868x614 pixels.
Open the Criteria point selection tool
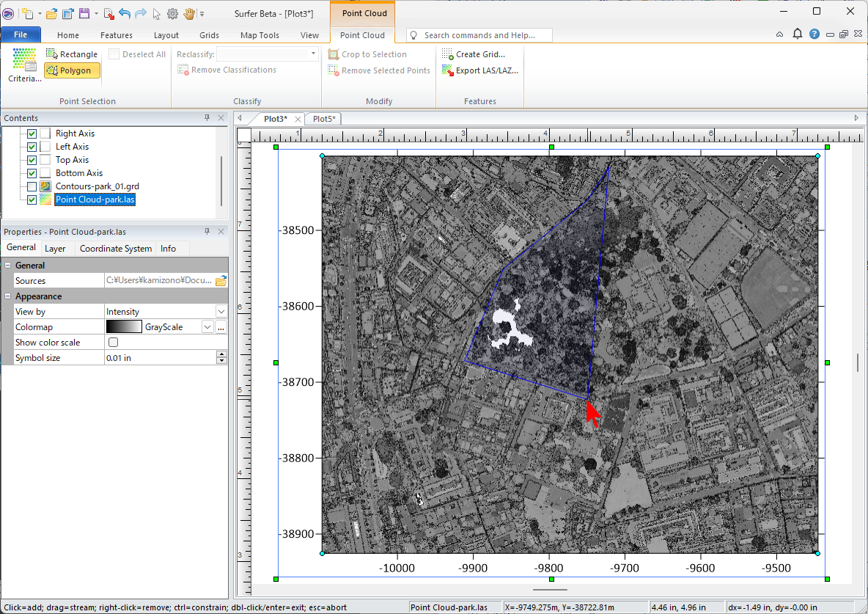24,65
